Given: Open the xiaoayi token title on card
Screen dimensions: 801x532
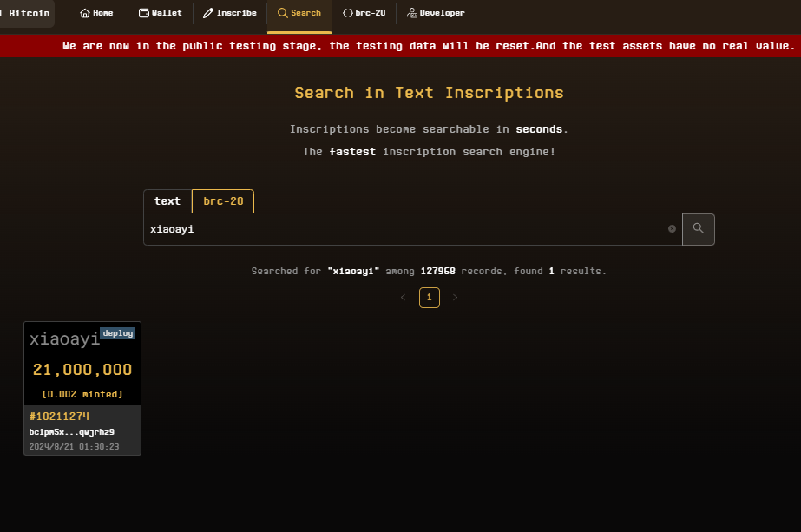Looking at the screenshot, I should point(64,338).
